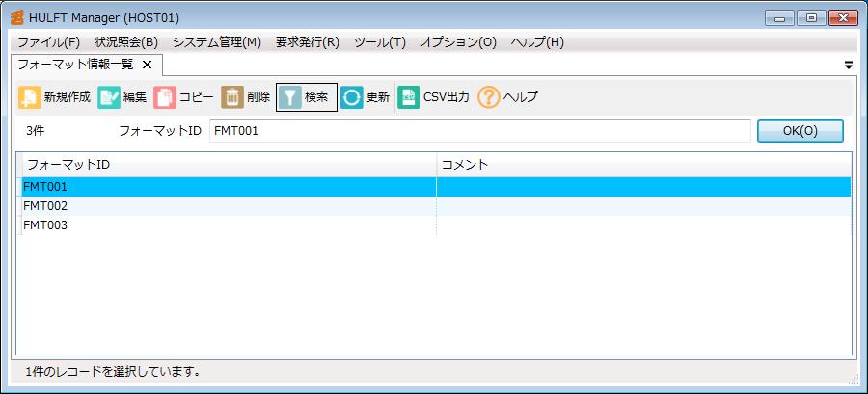Maximize the HULFT Manager window
This screenshot has width=868, height=394.
tap(811, 18)
